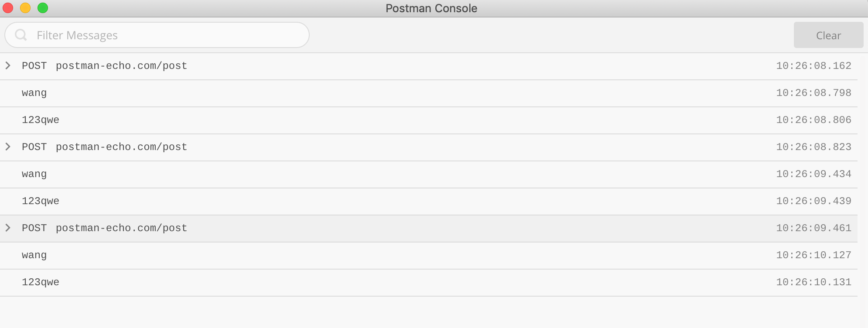Viewport: 868px width, 328px height.
Task: Expand the POST request logged at 10:26:09.461
Action: [x=8, y=228]
